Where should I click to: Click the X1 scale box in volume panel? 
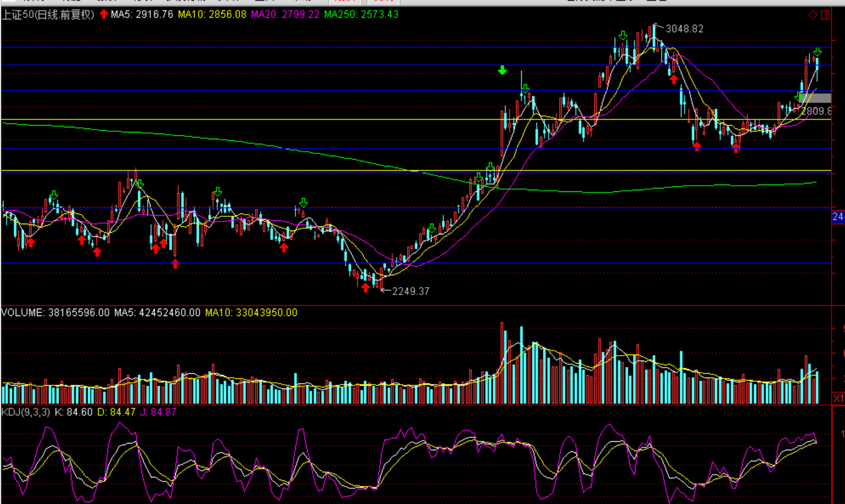(x=838, y=398)
